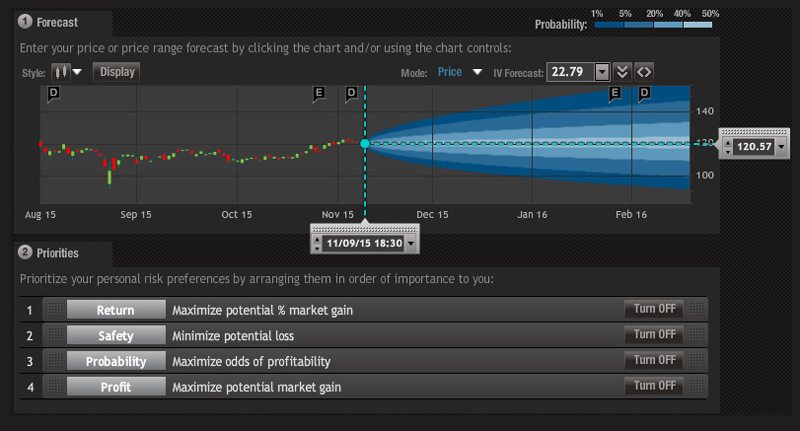Turn OFF the Return priority

[x=654, y=310]
